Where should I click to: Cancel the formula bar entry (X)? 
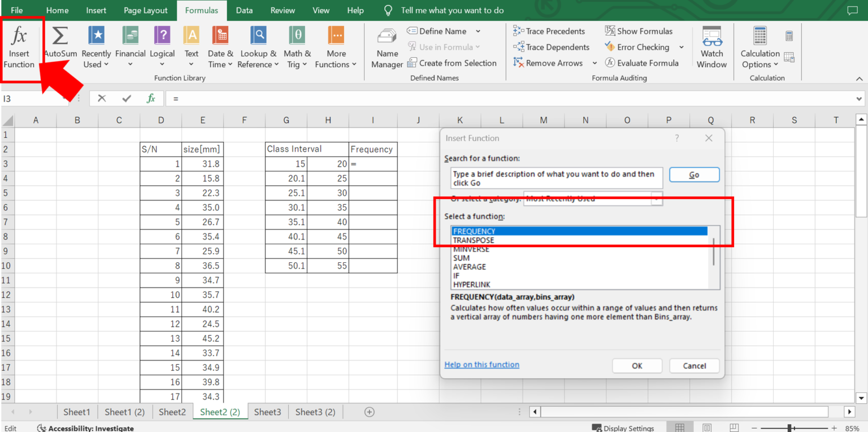point(102,98)
